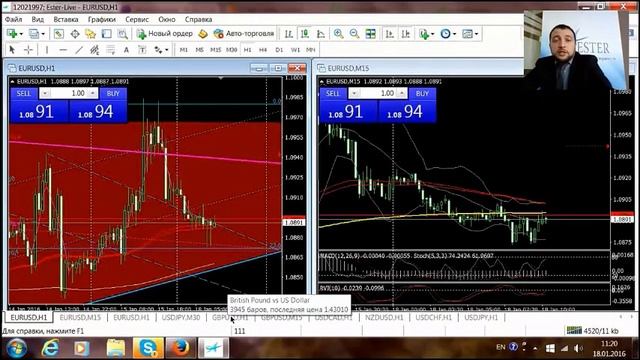Screen dimensions: 640x360
Task: Toggle chart auto scroll
Action: [389, 34]
